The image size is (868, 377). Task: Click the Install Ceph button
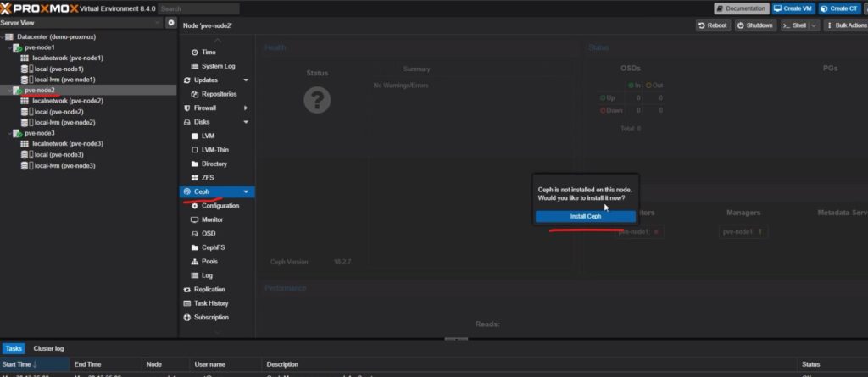tap(585, 216)
